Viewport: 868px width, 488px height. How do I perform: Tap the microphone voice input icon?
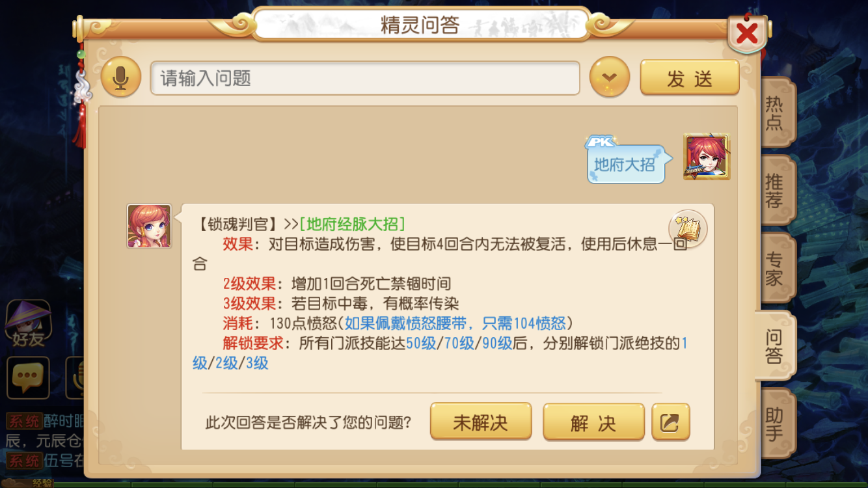click(x=120, y=77)
